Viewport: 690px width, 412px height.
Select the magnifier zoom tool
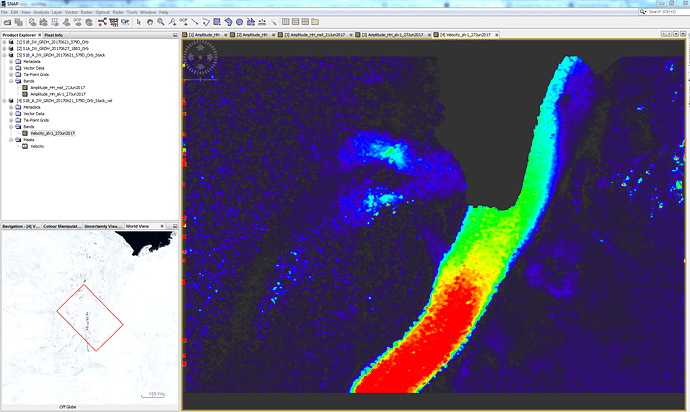click(161, 22)
